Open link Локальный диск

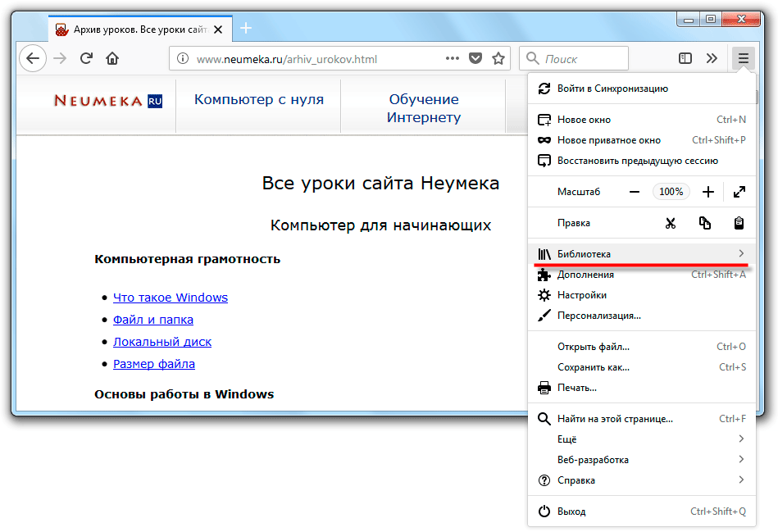162,342
